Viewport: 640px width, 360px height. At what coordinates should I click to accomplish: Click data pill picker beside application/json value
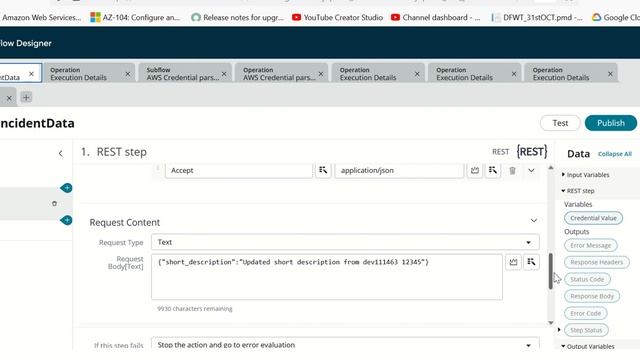coord(493,170)
